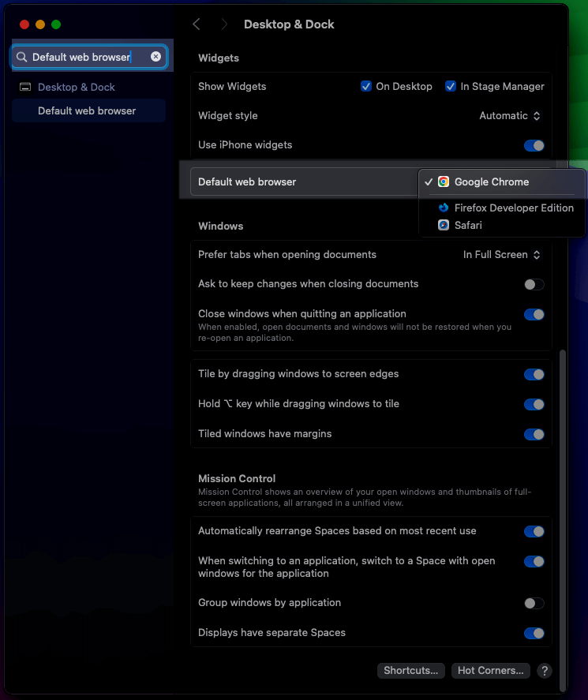Click the Mission Control heading
The height and width of the screenshot is (700, 588).
(237, 478)
